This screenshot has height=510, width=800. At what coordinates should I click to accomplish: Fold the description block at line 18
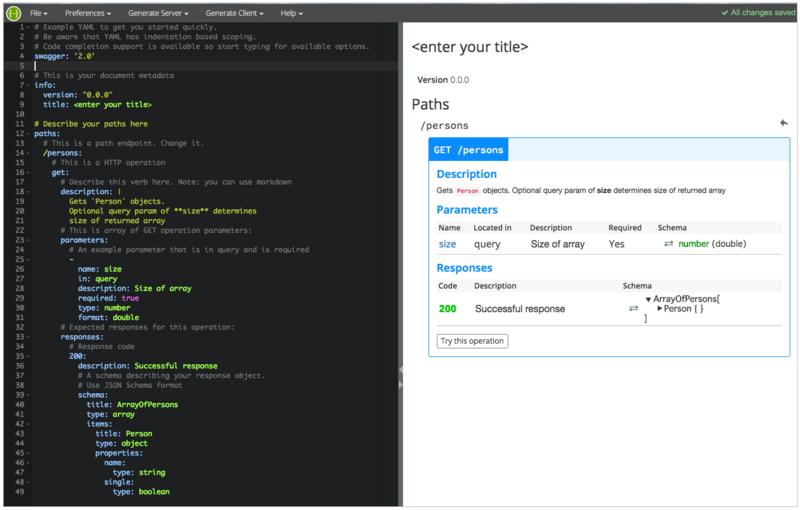pos(28,192)
